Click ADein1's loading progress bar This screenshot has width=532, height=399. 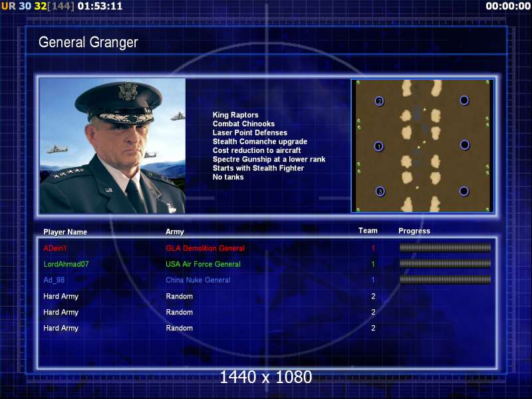pyautogui.click(x=445, y=248)
